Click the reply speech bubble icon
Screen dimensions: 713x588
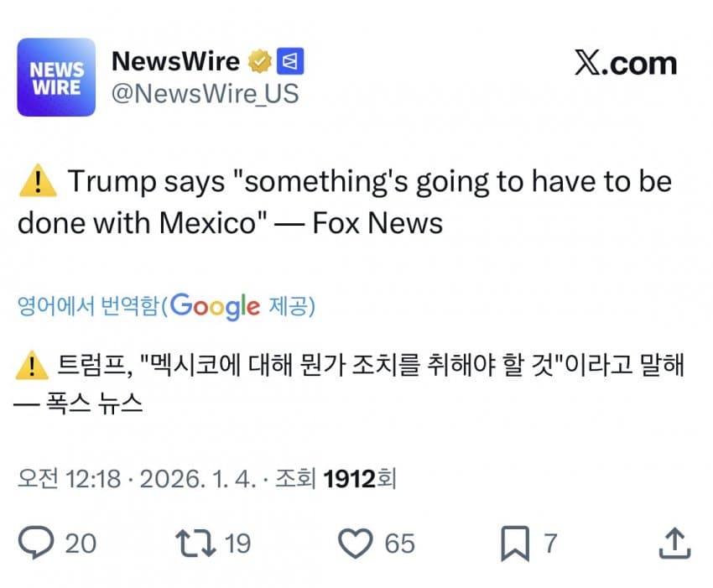tap(36, 544)
